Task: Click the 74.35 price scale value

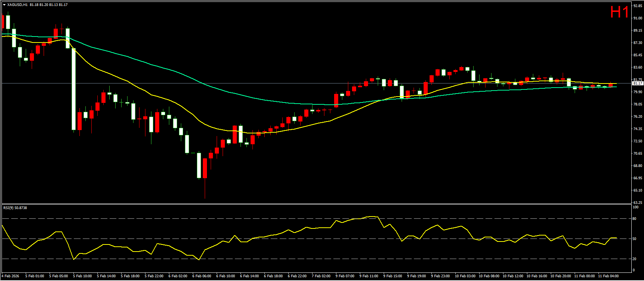Action: click(637, 129)
